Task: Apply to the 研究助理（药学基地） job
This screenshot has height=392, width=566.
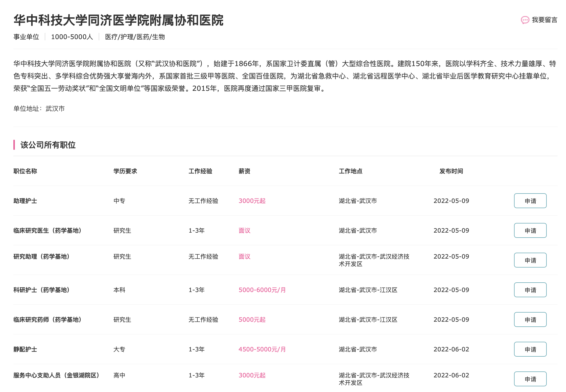Action: point(530,260)
